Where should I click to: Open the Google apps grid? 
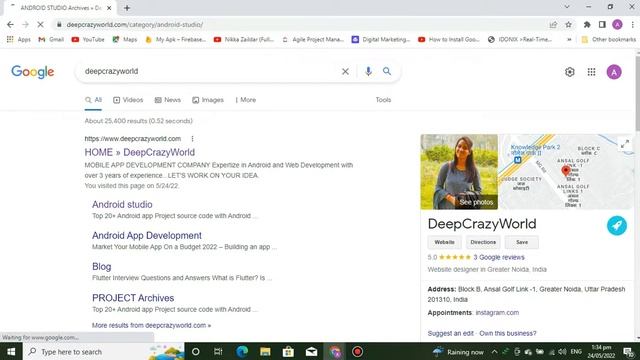(591, 72)
